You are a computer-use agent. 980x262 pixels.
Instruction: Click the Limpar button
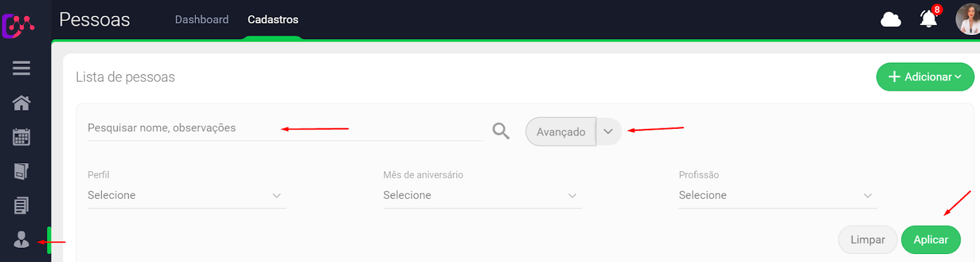pos(867,239)
